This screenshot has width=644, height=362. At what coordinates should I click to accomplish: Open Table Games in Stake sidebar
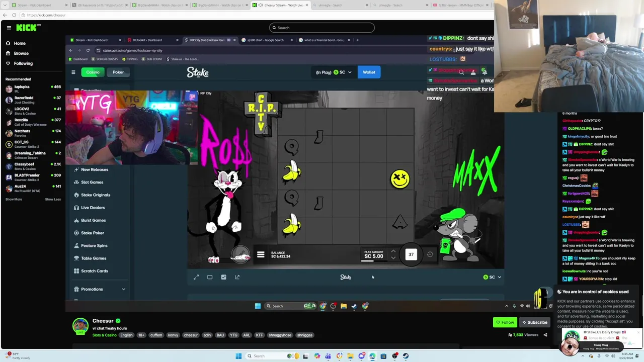pyautogui.click(x=93, y=258)
